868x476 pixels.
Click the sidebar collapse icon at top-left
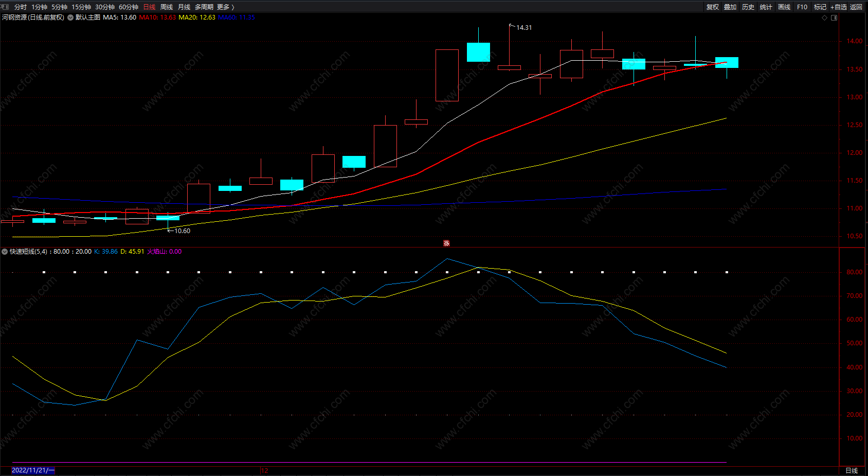5,7
